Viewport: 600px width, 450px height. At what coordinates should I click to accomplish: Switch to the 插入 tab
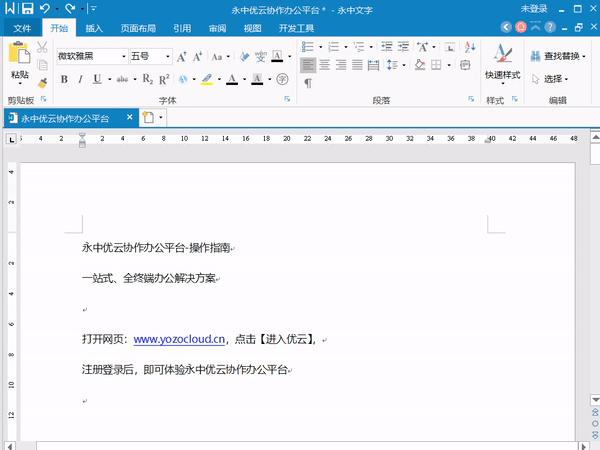pos(94,28)
